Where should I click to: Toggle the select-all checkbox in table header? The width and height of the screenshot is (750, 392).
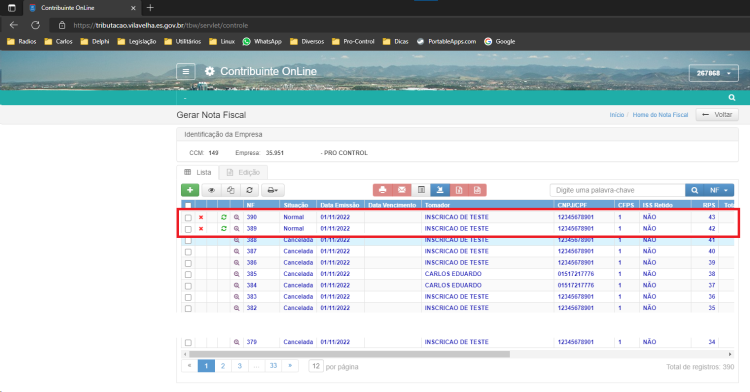pyautogui.click(x=188, y=206)
